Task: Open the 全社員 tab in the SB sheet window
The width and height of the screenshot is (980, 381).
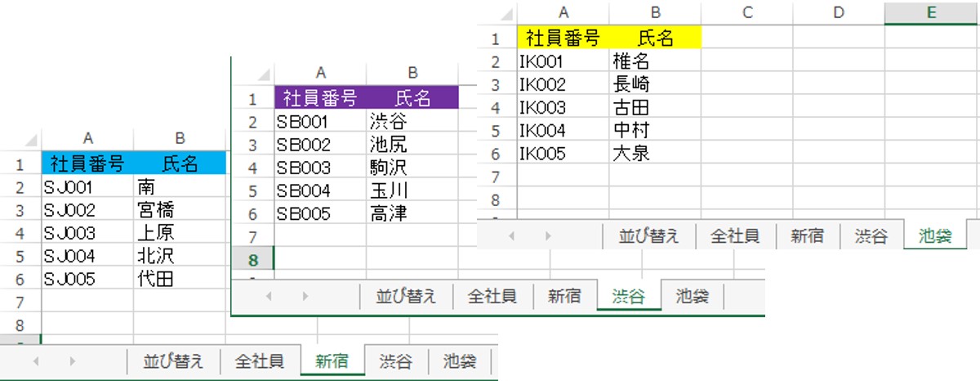Action: (493, 296)
